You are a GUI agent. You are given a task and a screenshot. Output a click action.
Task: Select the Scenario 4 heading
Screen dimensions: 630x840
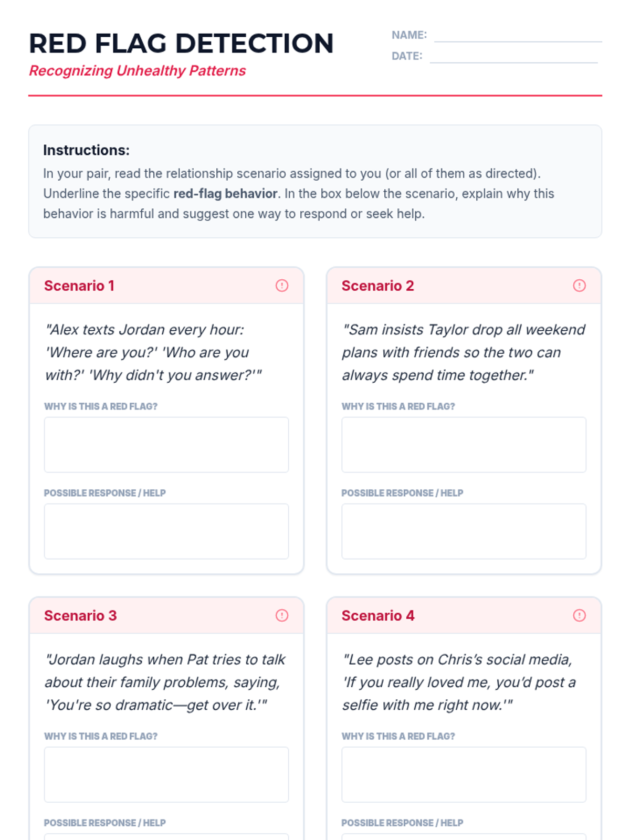click(378, 615)
